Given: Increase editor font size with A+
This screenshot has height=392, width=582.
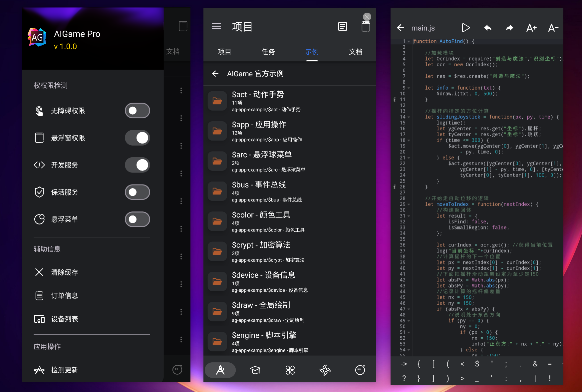Looking at the screenshot, I should point(531,28).
